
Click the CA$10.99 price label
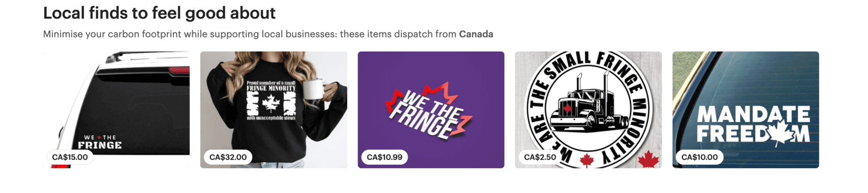pyautogui.click(x=384, y=157)
